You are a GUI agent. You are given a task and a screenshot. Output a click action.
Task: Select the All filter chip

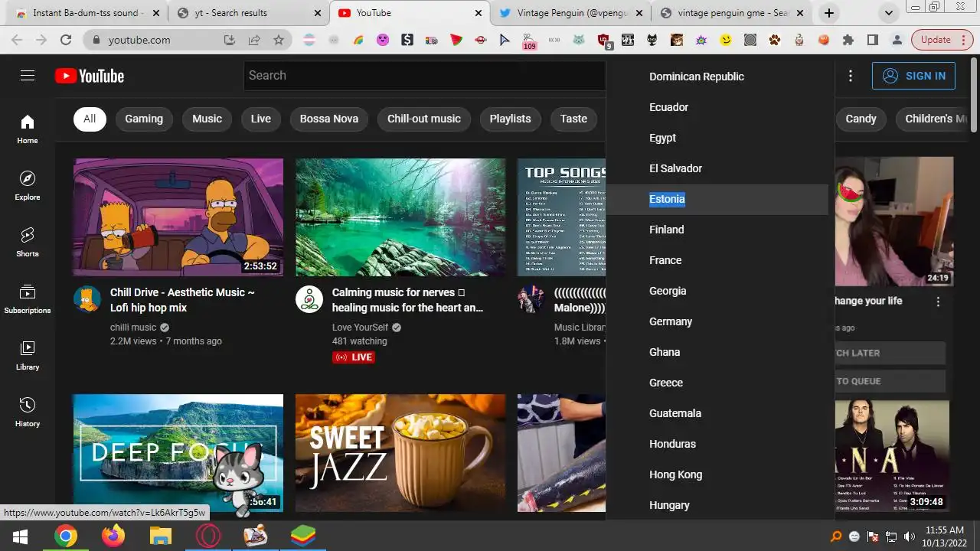pos(90,119)
